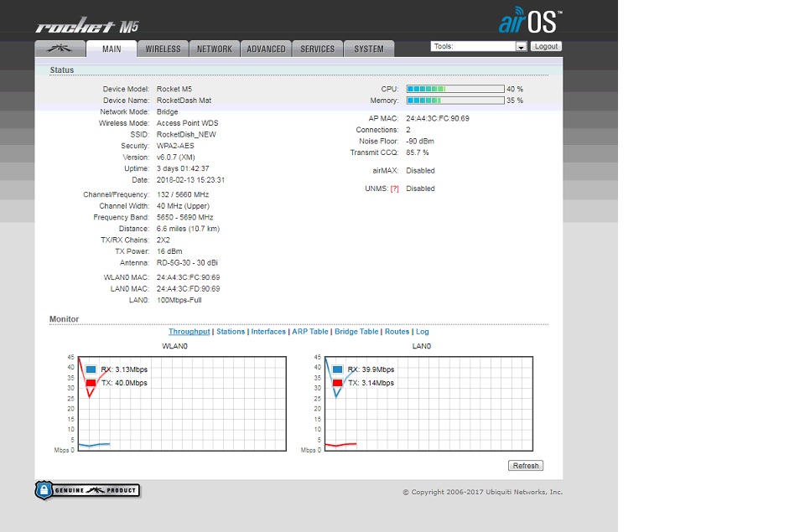Click the Genuine Product badge icon
Image resolution: width=805 pixels, height=532 pixels.
[x=87, y=490]
